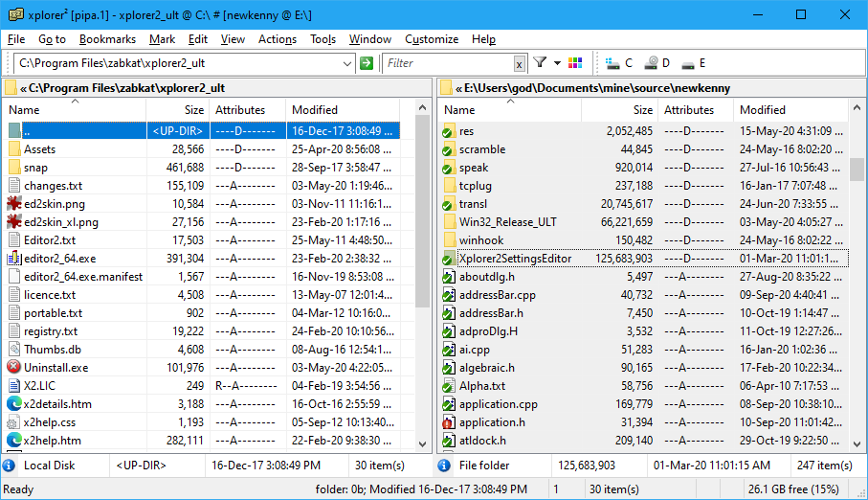Click the ai.cpp file icon
868x500 pixels.
(449, 350)
